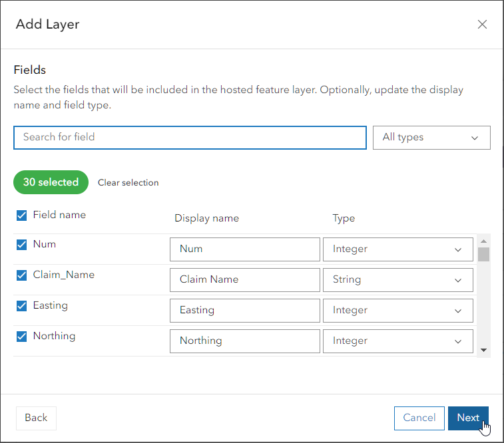Toggle the select-all Field name checkbox
504x443 pixels.
(x=21, y=216)
